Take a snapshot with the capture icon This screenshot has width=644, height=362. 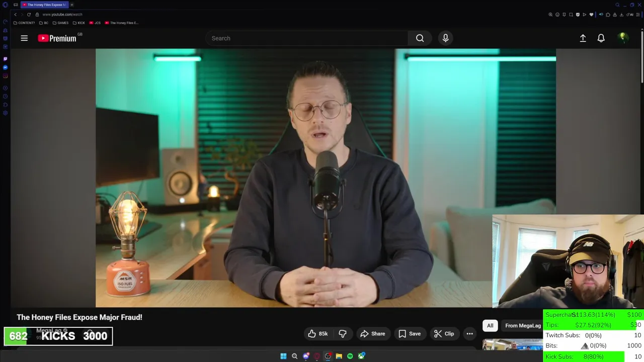coord(571,15)
